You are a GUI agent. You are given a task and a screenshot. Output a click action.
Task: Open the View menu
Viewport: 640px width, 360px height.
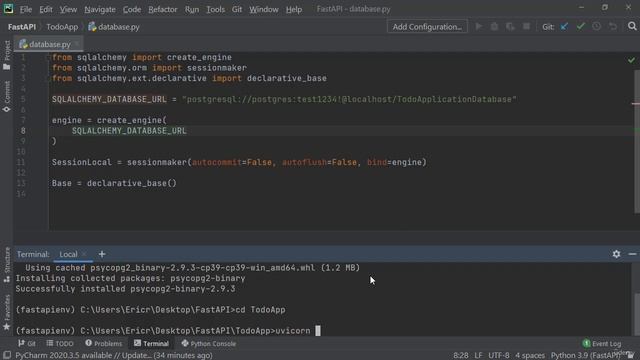pos(68,9)
